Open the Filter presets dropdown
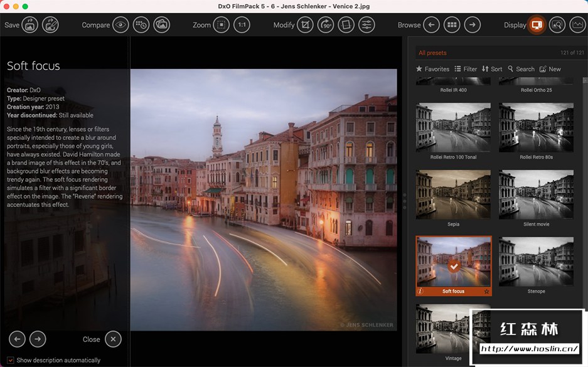Screen dimensions: 588x367 point(466,69)
